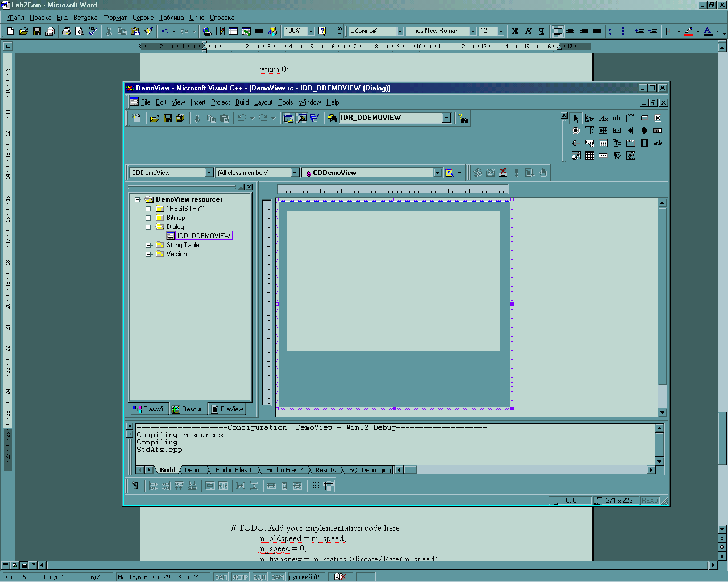Click Save icon in Visual C++ toolbar
The image size is (728, 582).
pyautogui.click(x=168, y=118)
